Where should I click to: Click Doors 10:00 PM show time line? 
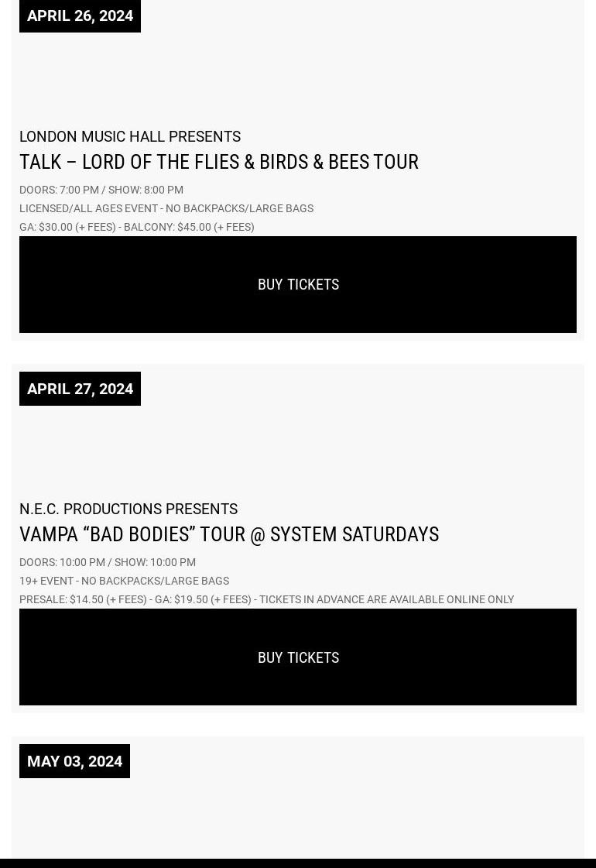108,562
